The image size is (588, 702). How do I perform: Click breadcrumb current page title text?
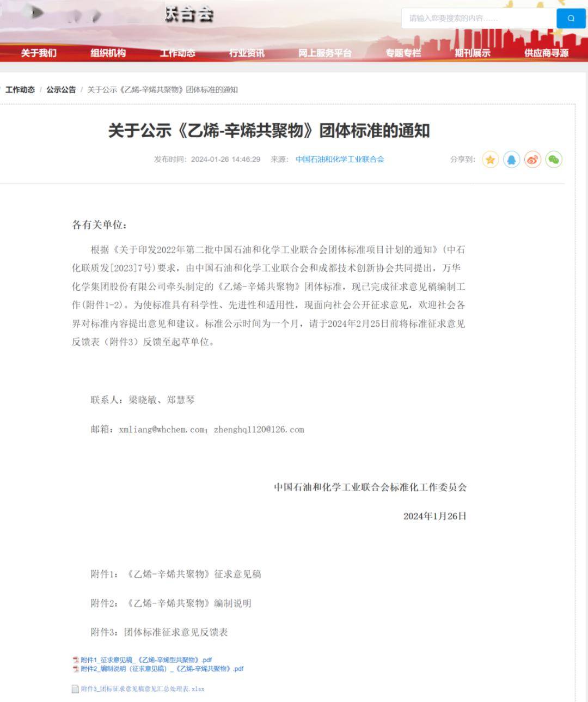tap(162, 90)
